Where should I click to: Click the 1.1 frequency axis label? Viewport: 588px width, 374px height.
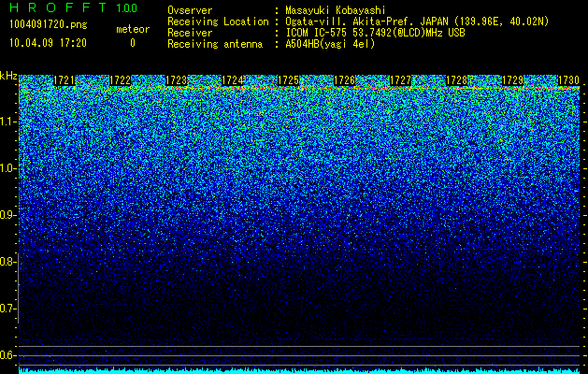tap(7, 122)
